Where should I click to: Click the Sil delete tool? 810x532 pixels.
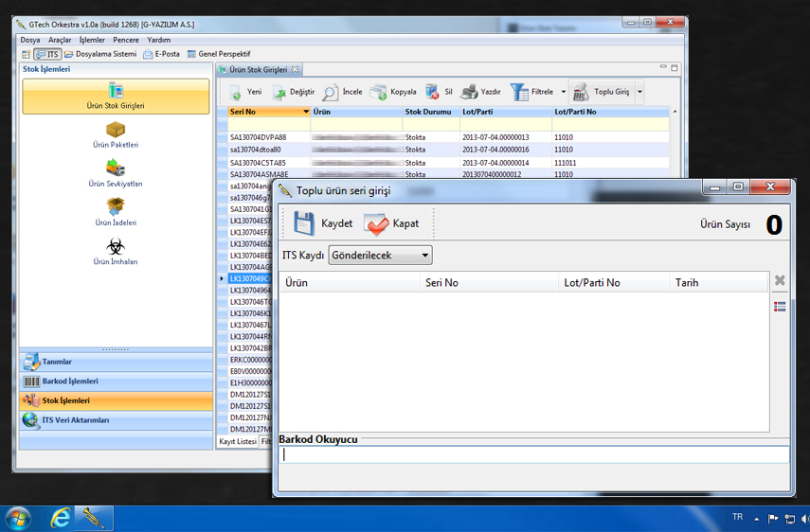click(432, 92)
